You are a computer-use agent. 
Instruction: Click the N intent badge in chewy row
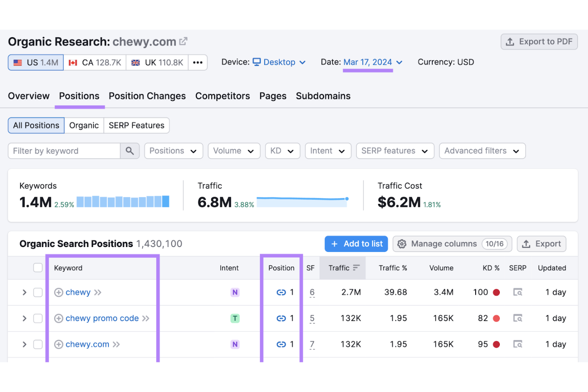pyautogui.click(x=235, y=292)
